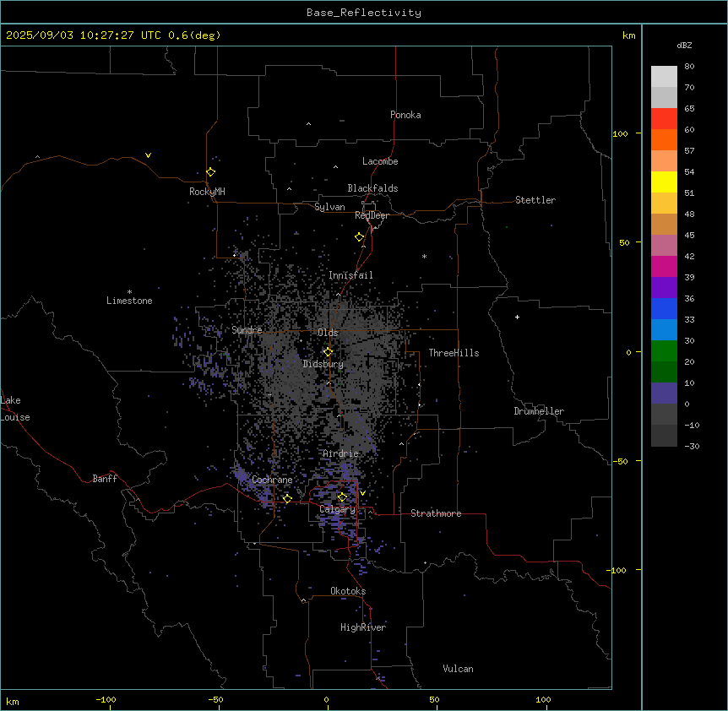The image size is (728, 711).
Task: Click the Innisfail city label
Action: [350, 275]
